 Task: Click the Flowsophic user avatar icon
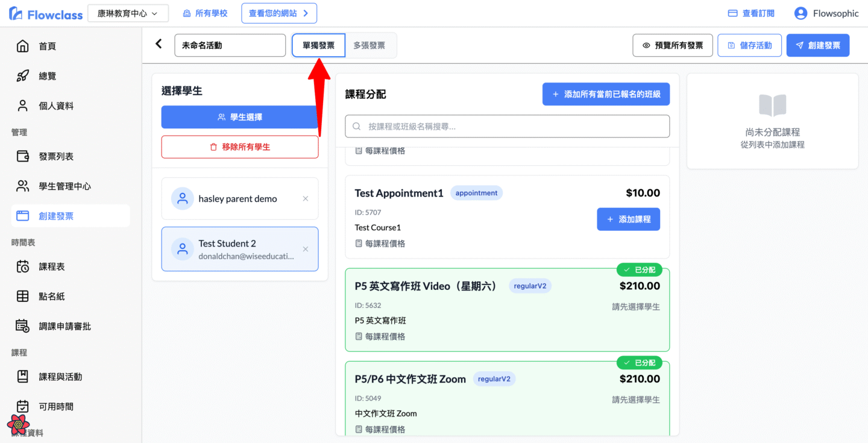click(800, 13)
